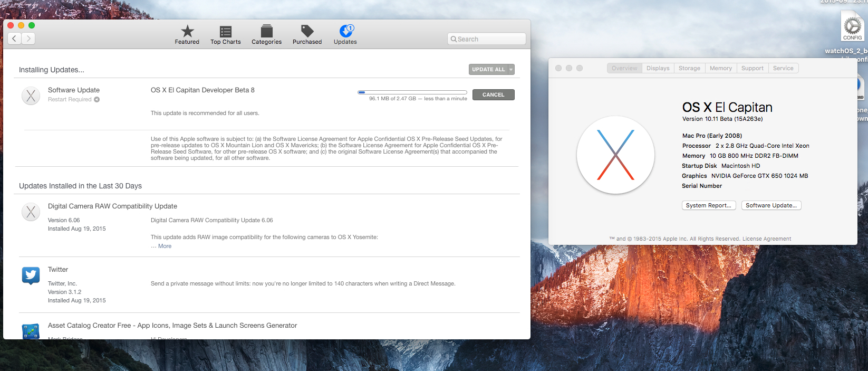Click the download progress bar

(x=412, y=92)
